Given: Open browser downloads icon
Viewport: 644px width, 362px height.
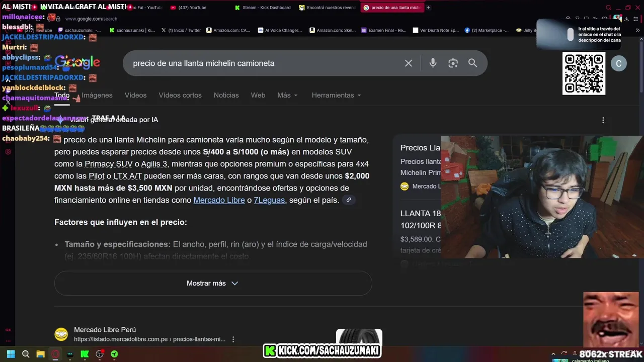Looking at the screenshot, I should (626, 19).
